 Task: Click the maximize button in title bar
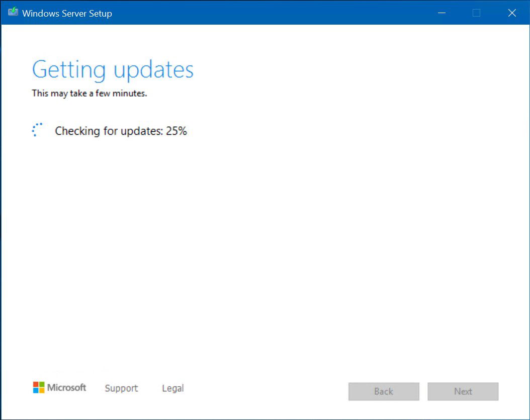coord(476,13)
